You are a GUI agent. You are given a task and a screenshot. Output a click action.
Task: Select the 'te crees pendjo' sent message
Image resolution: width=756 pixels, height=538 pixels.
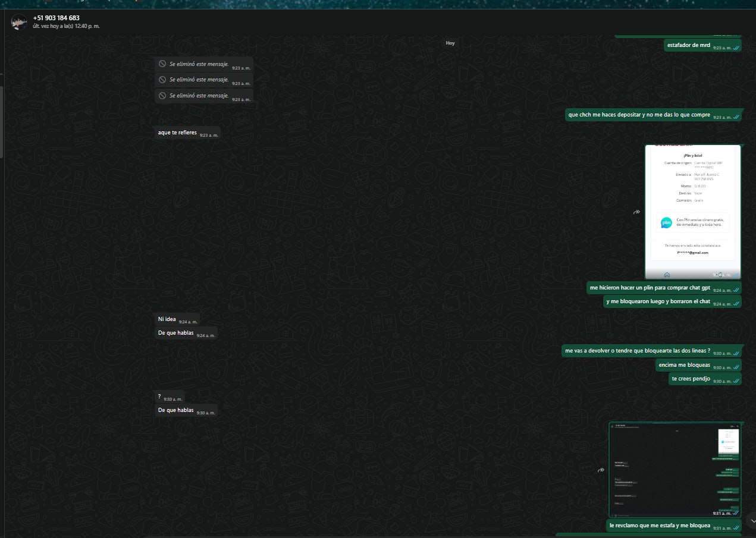[691, 379]
